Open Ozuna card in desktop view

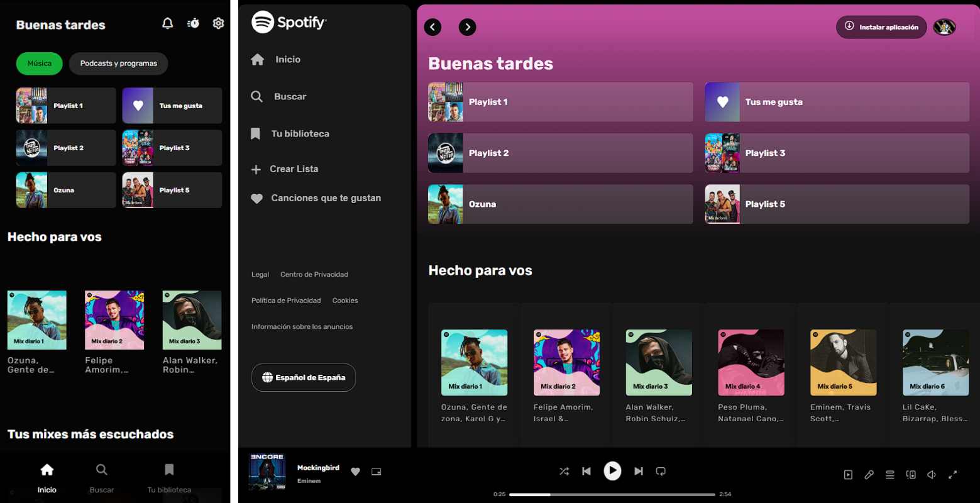pyautogui.click(x=561, y=204)
